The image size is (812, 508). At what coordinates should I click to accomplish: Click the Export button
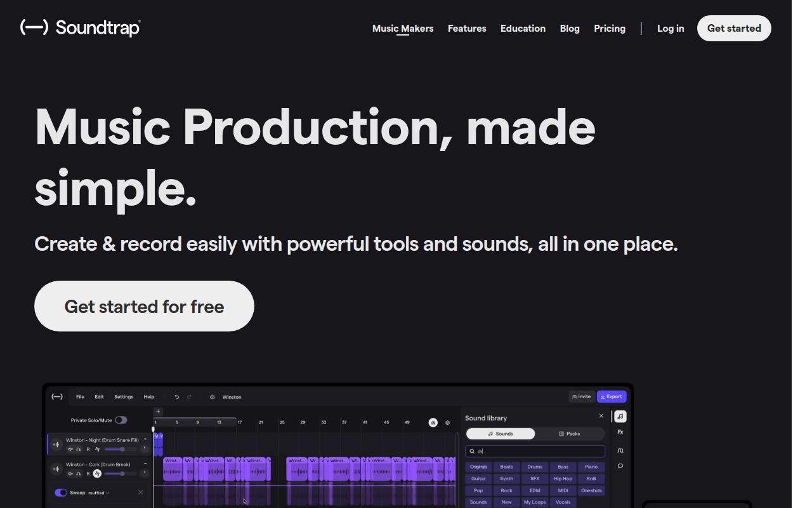click(x=612, y=397)
